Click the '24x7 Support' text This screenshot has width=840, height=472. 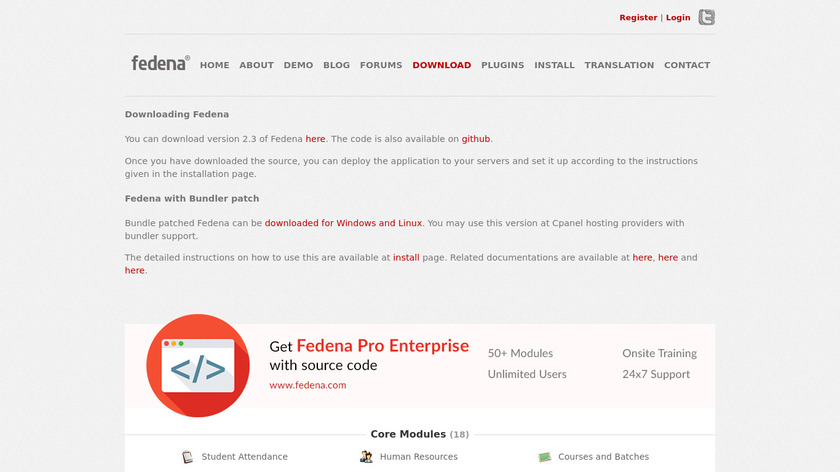coord(656,374)
